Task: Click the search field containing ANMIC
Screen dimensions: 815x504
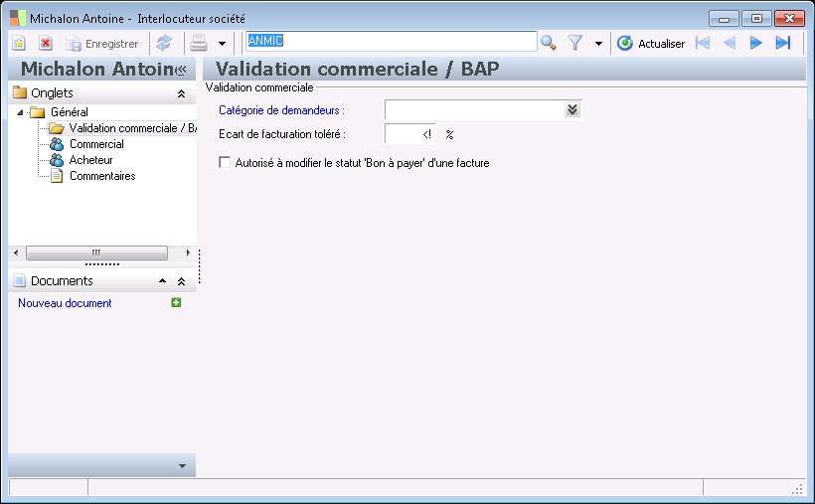Action: (392, 41)
